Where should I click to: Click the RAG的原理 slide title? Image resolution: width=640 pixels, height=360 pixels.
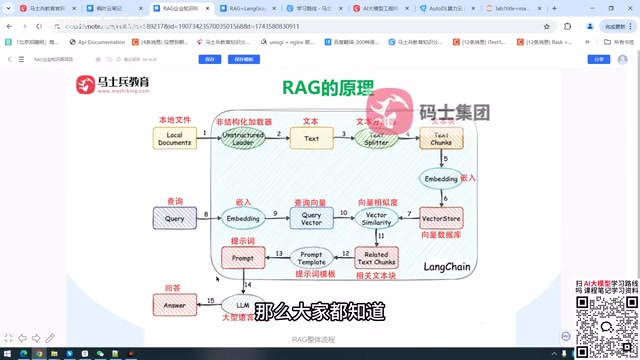point(328,87)
